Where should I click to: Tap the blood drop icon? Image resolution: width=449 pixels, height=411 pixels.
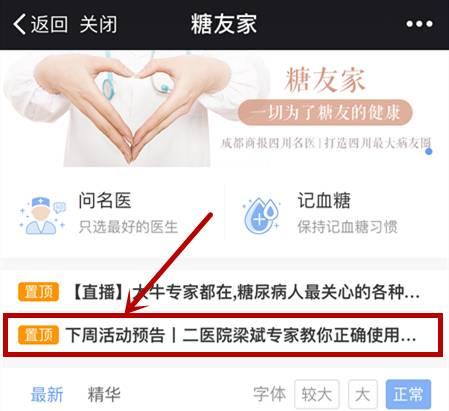(x=262, y=215)
